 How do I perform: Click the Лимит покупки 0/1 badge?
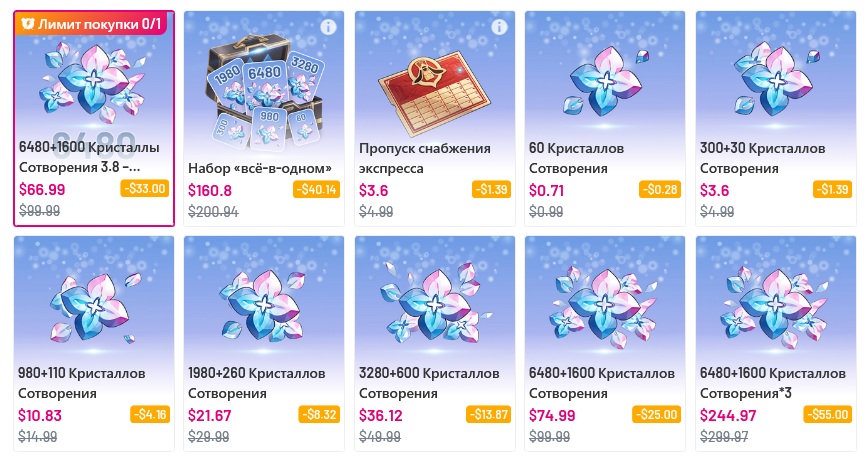point(91,24)
